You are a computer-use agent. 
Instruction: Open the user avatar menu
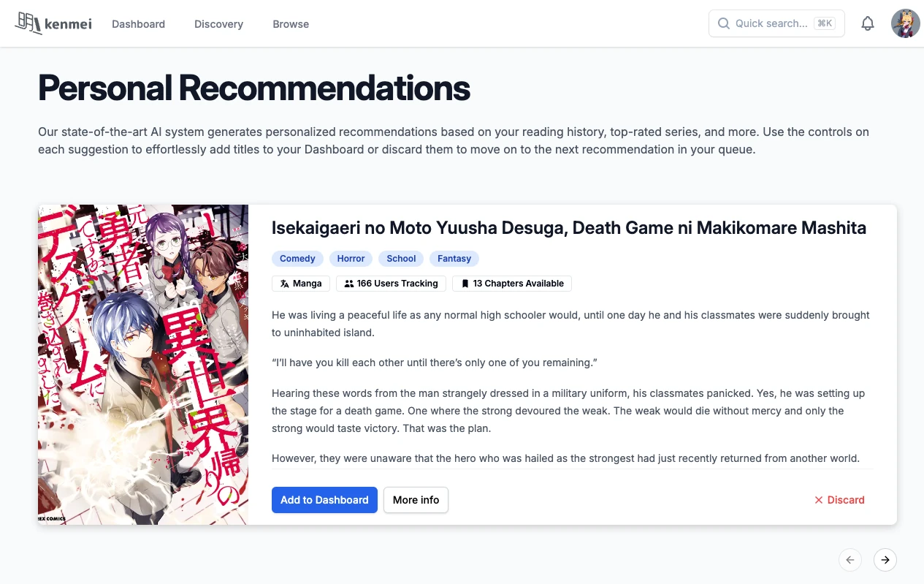pos(906,23)
